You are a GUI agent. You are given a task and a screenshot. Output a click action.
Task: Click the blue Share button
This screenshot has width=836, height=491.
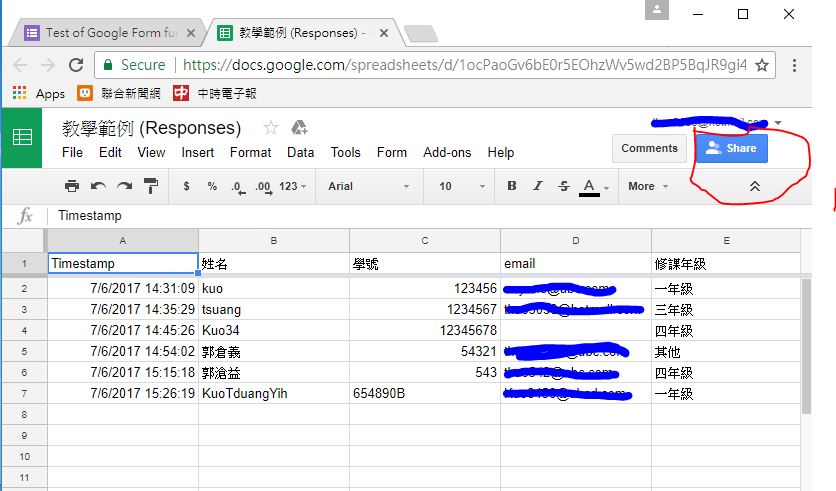click(731, 148)
